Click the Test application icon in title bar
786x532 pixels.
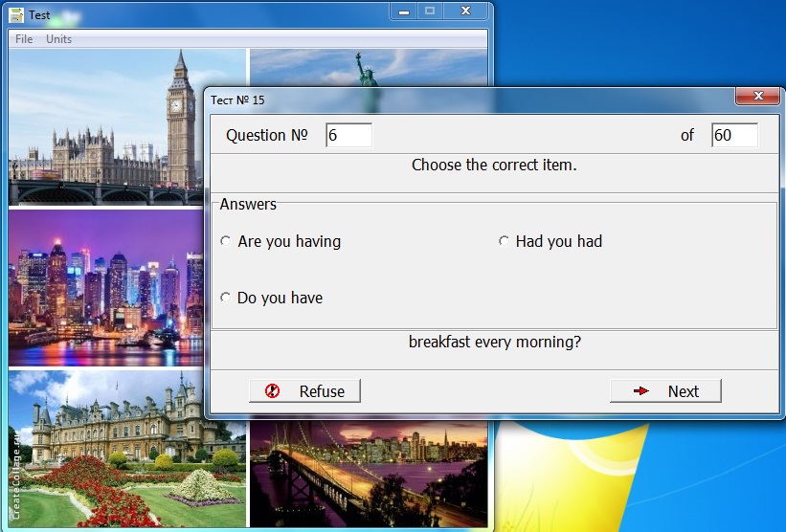[x=16, y=15]
